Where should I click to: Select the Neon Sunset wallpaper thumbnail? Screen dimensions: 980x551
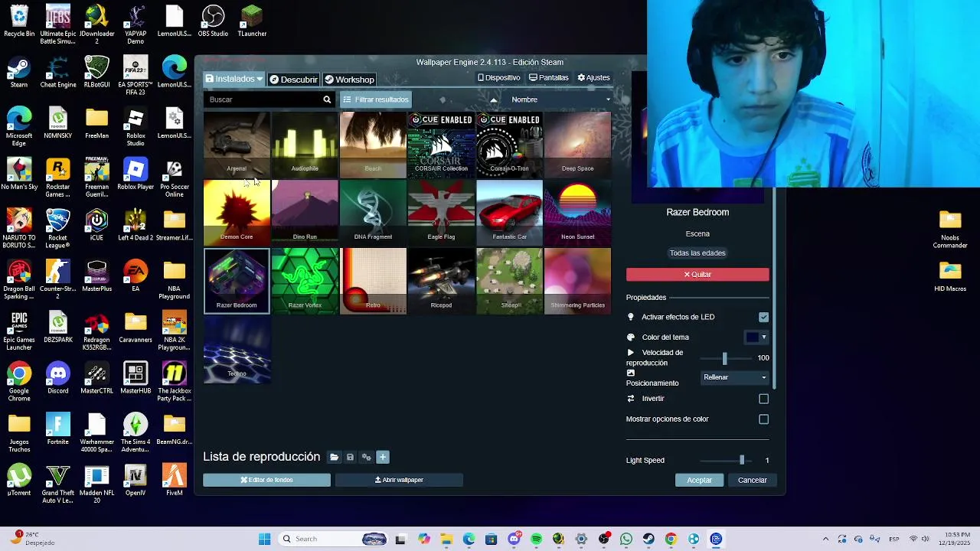[577, 213]
